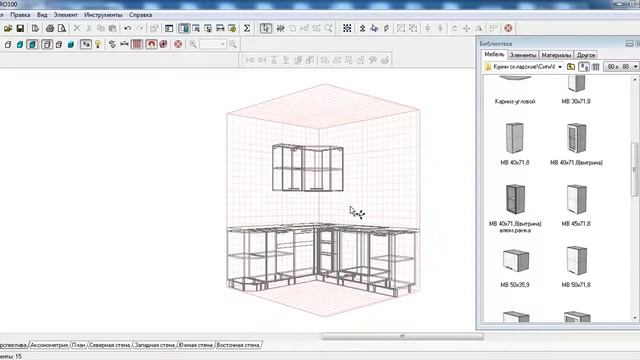Switch to the Восточная стена view tab

click(238, 345)
